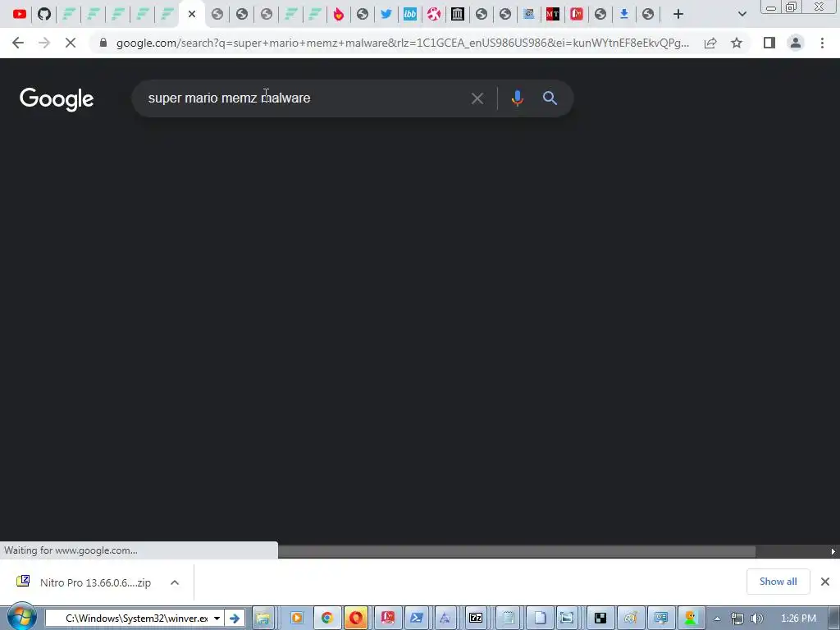This screenshot has width=840, height=630.
Task: Bookmark this page with the star
Action: [x=737, y=43]
